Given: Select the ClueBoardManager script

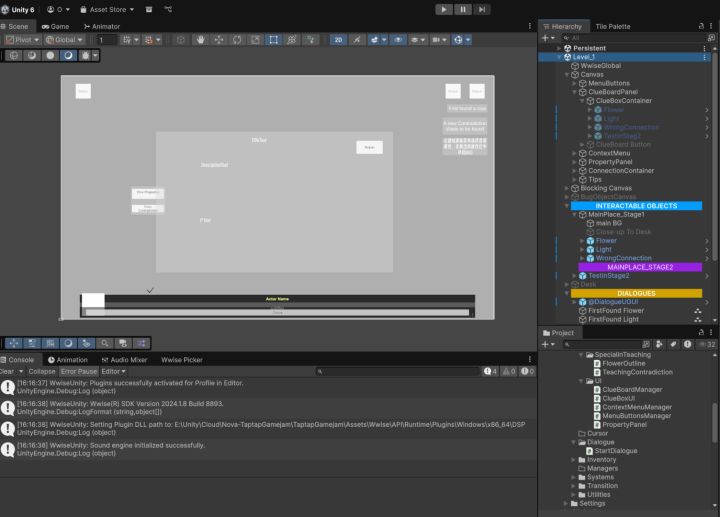Looking at the screenshot, I should tap(630, 389).
